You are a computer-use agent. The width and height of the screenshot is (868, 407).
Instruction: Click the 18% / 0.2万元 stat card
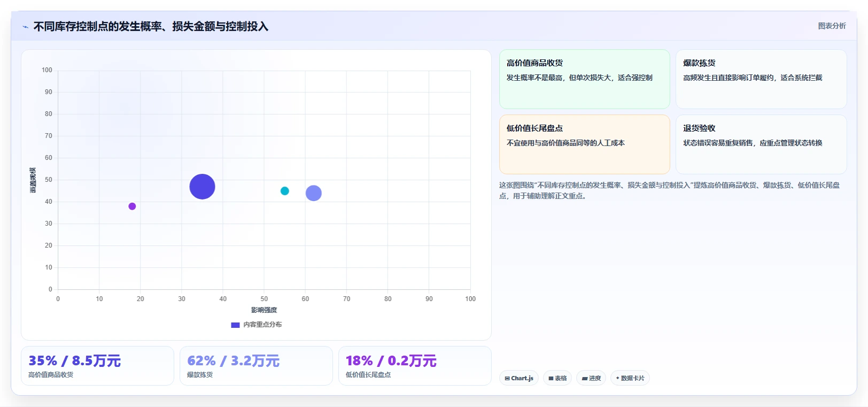[415, 366]
